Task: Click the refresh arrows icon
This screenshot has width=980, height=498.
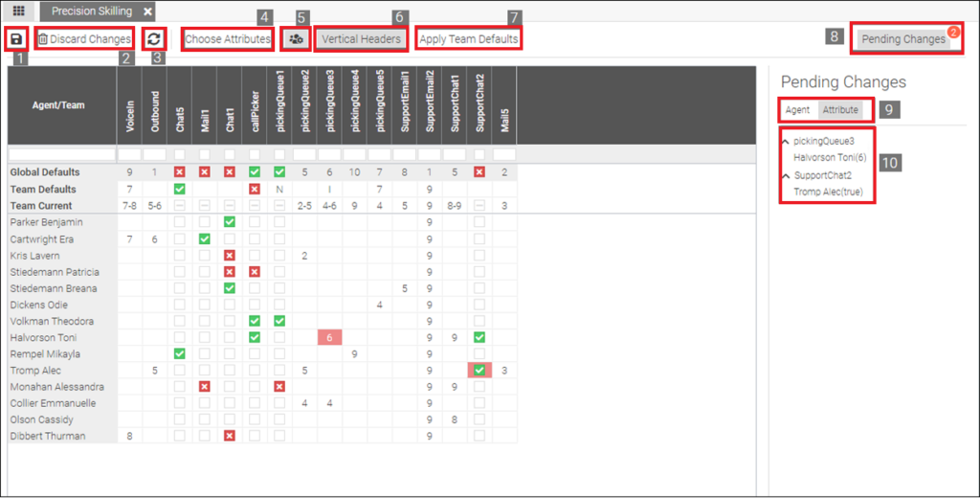Action: pos(153,39)
